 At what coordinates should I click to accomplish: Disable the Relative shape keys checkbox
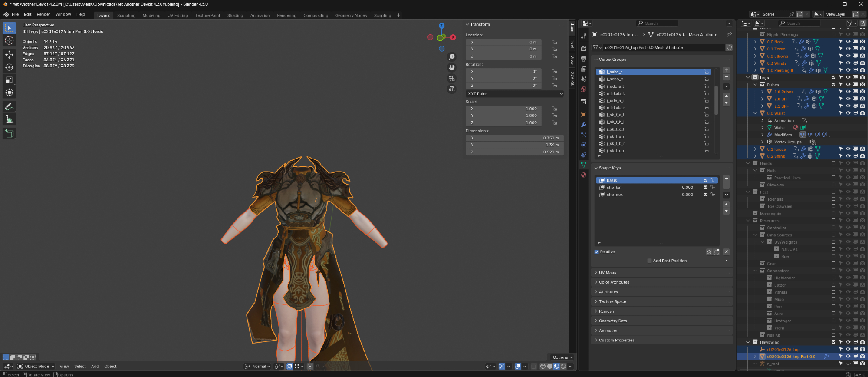click(x=597, y=252)
